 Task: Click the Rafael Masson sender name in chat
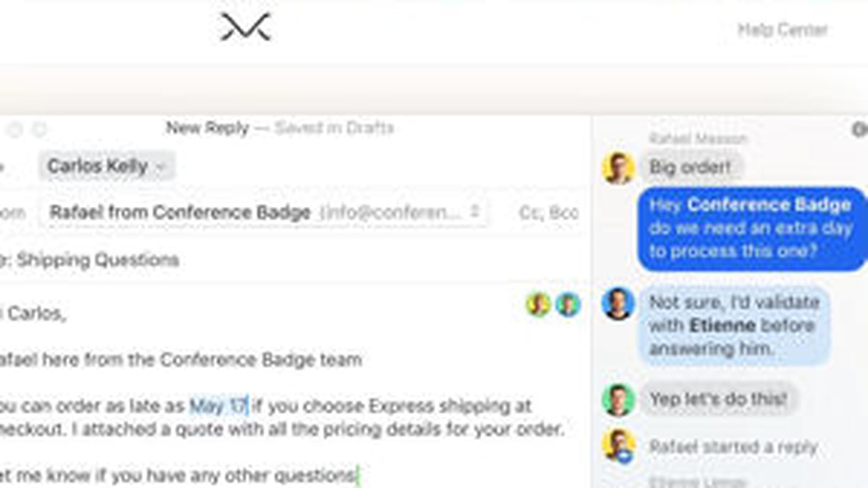[698, 139]
